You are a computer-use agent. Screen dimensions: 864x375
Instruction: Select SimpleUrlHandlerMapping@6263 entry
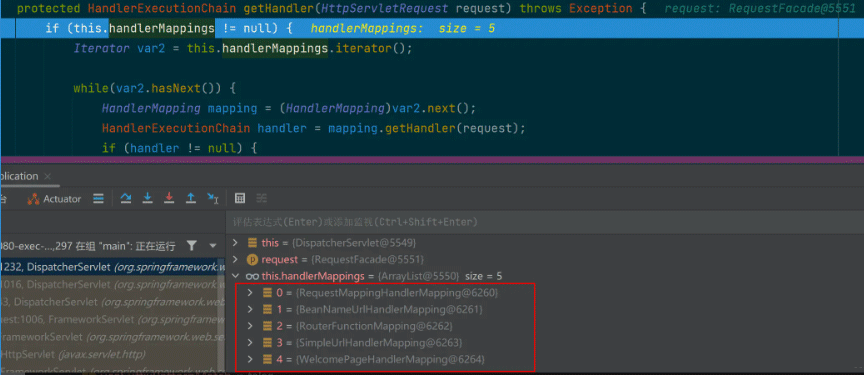379,343
